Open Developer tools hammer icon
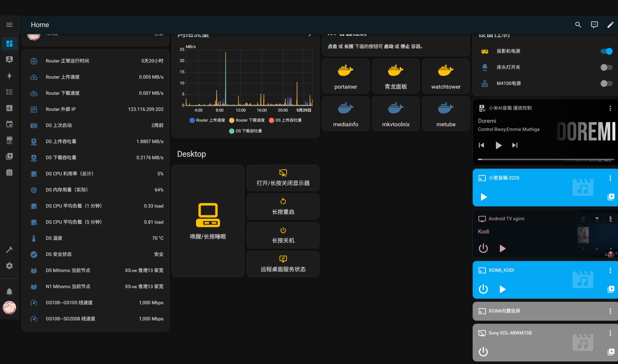 (x=9, y=250)
